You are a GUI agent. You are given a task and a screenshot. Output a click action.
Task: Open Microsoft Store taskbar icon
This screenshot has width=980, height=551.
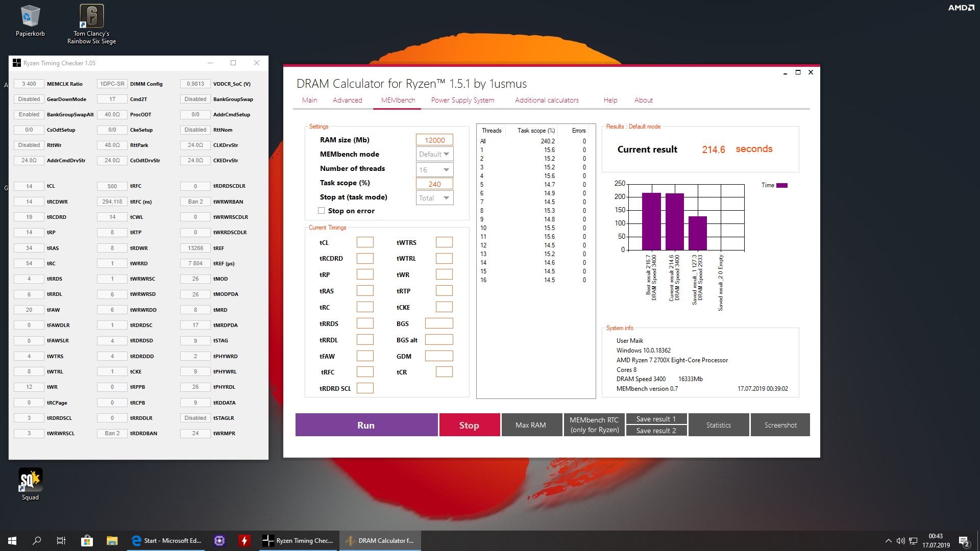(87, 541)
